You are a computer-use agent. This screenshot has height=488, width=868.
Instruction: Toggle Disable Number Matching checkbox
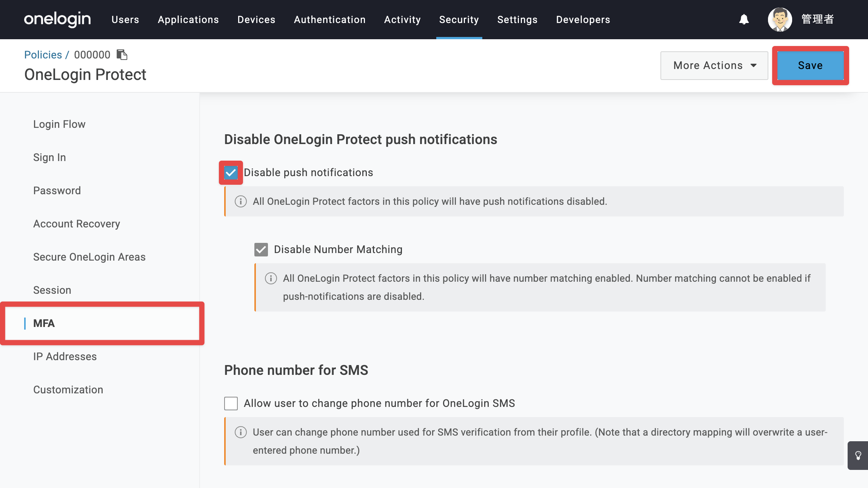(261, 250)
